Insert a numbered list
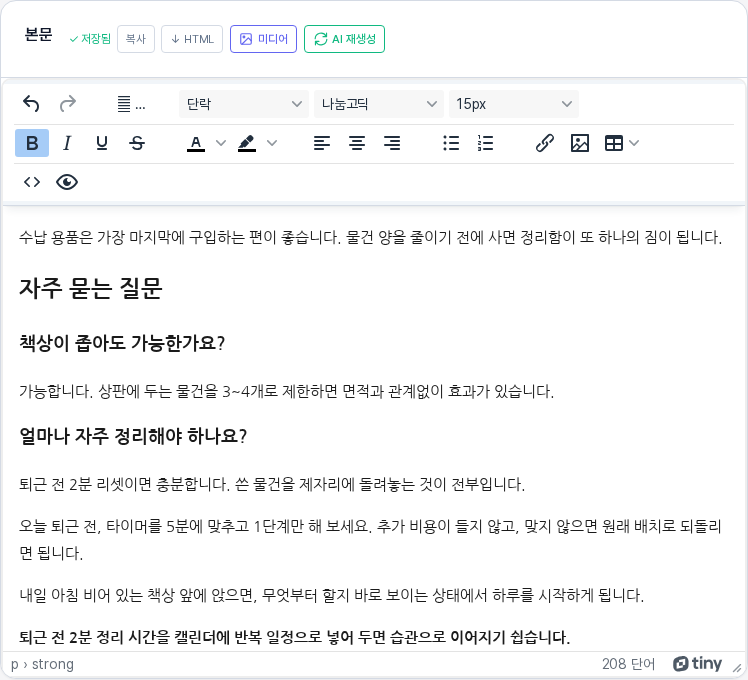 coord(486,143)
